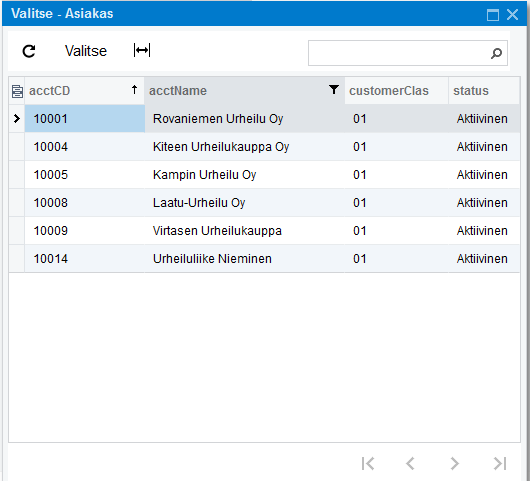Click the magnifier search icon

click(x=496, y=53)
